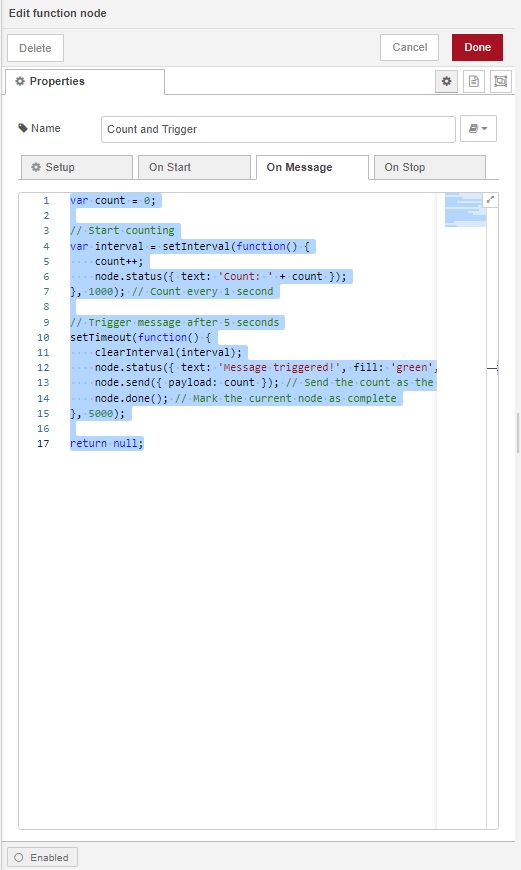This screenshot has width=521, height=870.
Task: Toggle the Enabled node state
Action: (x=42, y=857)
